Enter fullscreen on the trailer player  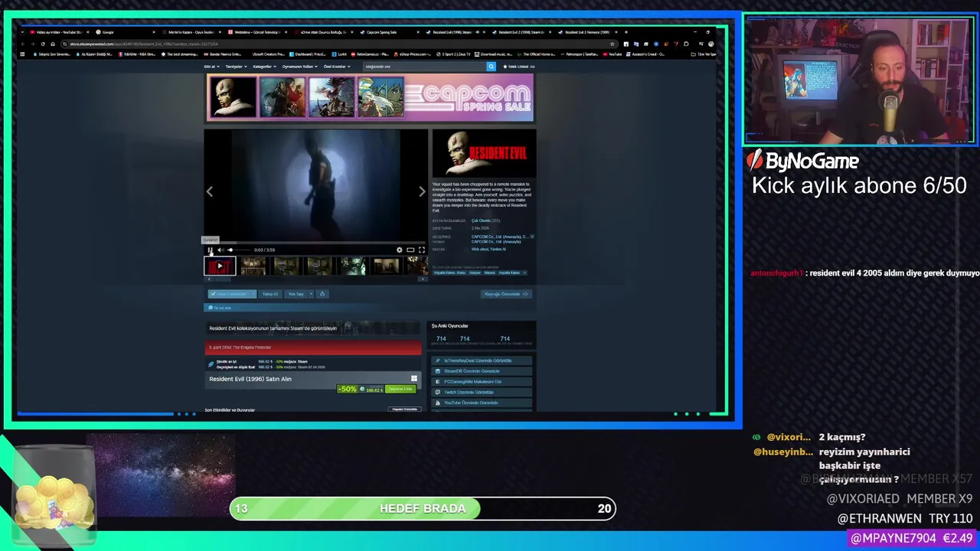(421, 249)
